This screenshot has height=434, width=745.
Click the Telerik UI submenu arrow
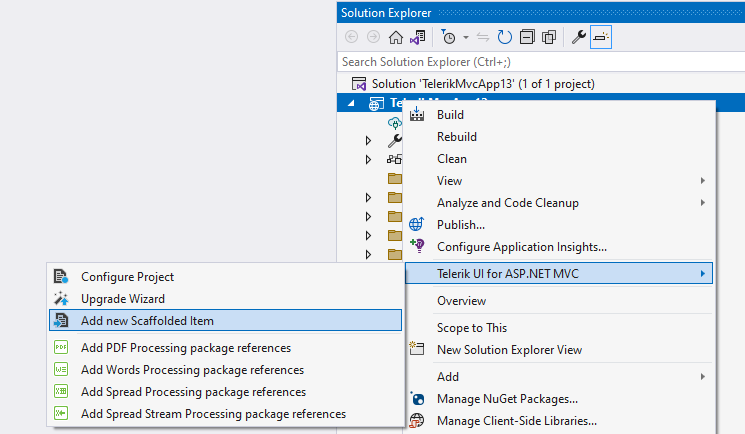point(702,274)
